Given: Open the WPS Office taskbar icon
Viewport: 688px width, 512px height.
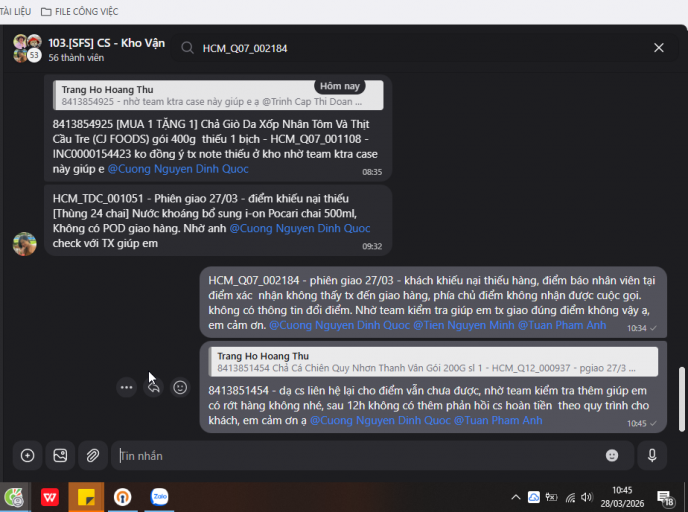Looking at the screenshot, I should point(50,497).
